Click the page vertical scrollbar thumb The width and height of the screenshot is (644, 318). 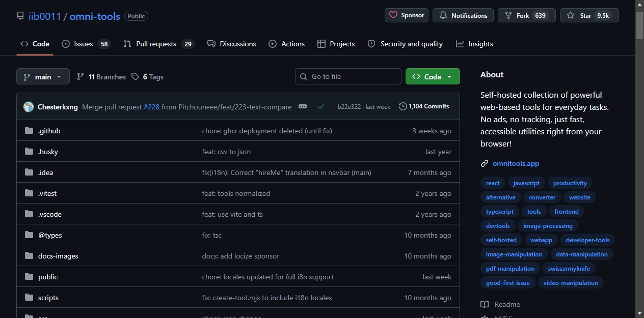tap(640, 25)
